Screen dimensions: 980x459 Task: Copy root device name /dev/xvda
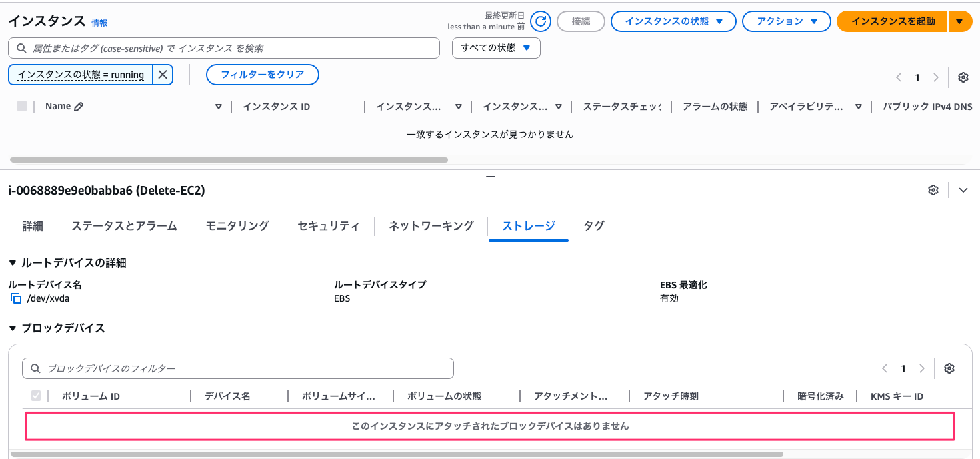(16, 298)
